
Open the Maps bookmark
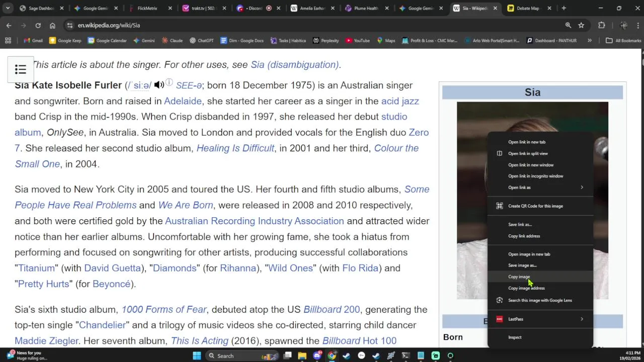pos(386,41)
